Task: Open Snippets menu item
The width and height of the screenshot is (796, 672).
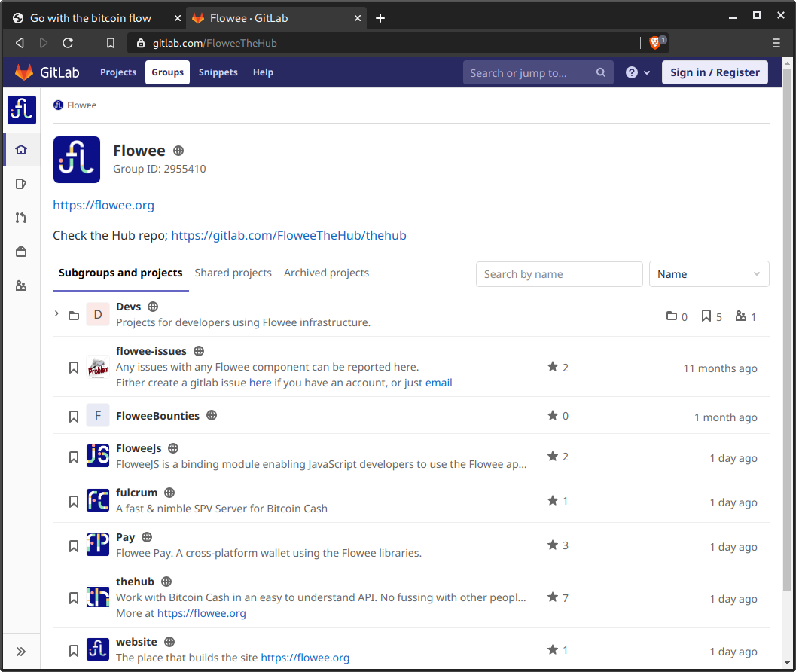Action: tap(218, 72)
